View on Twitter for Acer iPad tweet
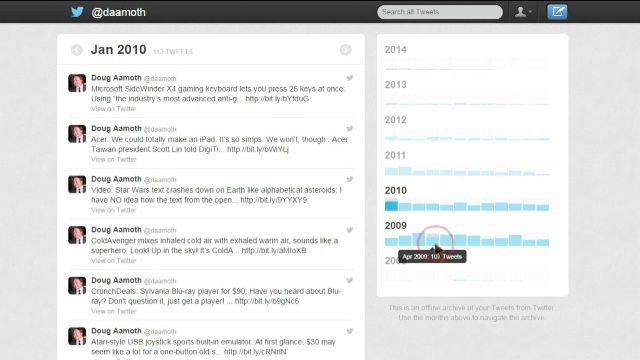This screenshot has height=360, width=640. click(x=113, y=159)
